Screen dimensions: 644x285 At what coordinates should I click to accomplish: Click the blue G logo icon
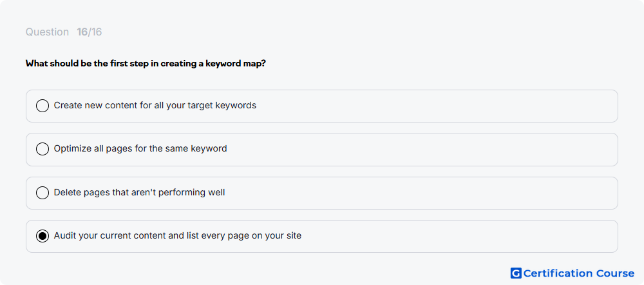516,273
